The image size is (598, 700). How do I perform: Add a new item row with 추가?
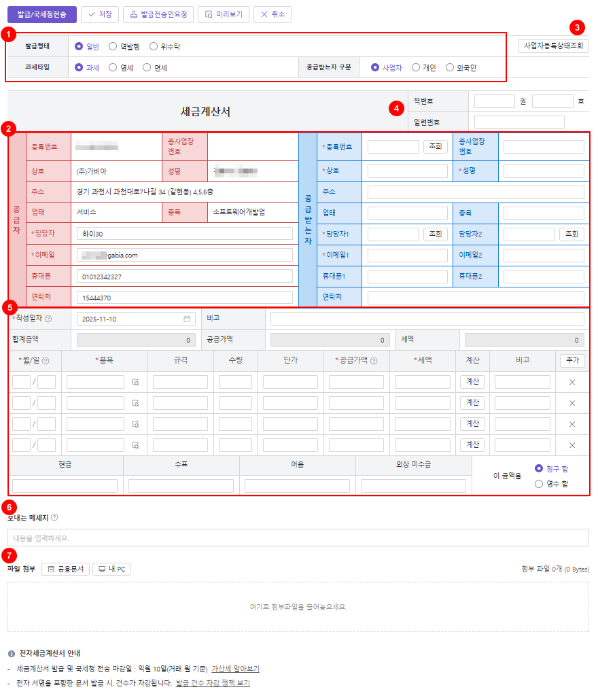coord(571,361)
